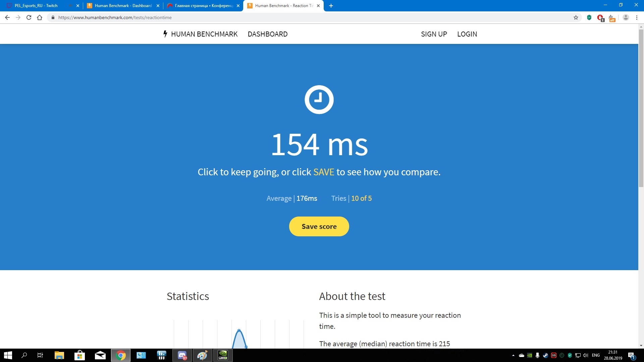Bookmark this page with the star icon

(576, 17)
